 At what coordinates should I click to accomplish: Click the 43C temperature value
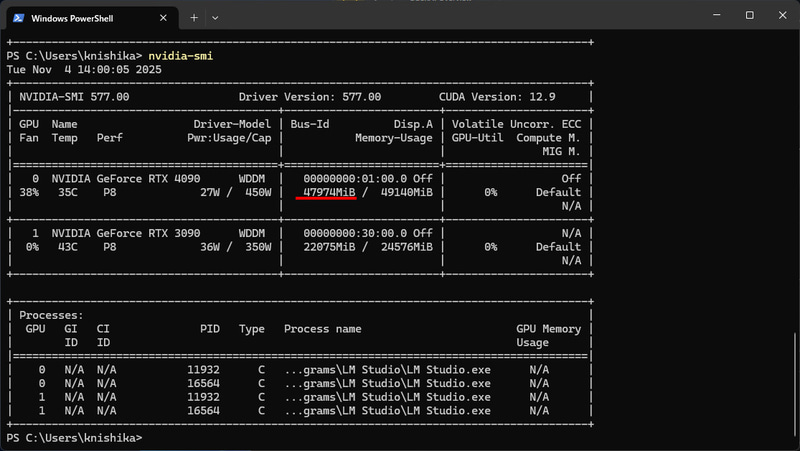tap(68, 247)
